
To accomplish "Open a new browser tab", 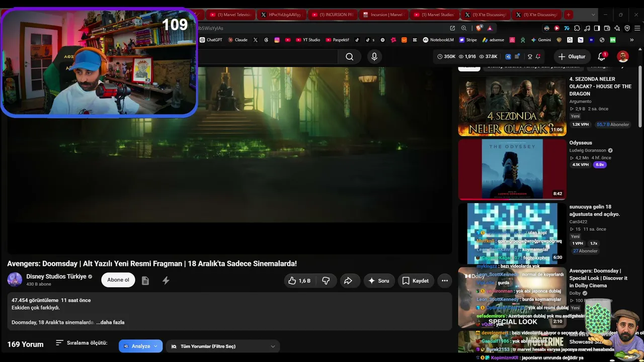I will pos(569,15).
